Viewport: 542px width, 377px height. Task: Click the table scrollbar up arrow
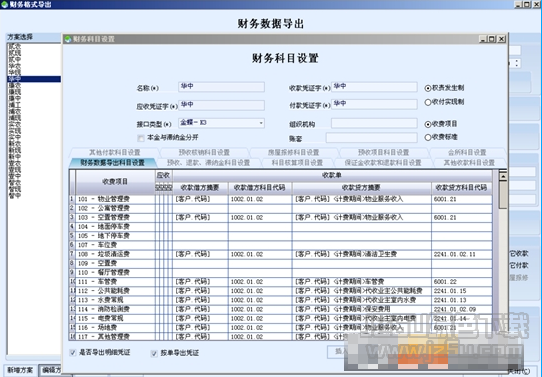pyautogui.click(x=503, y=176)
